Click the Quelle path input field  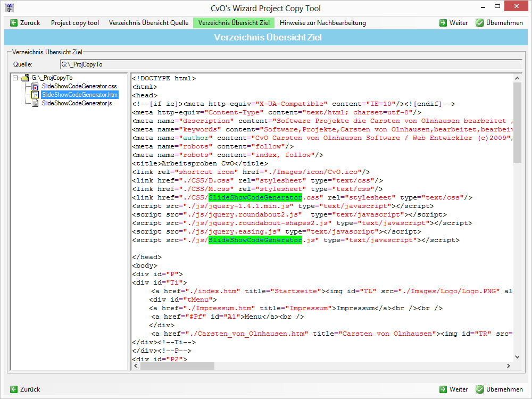[x=291, y=64]
